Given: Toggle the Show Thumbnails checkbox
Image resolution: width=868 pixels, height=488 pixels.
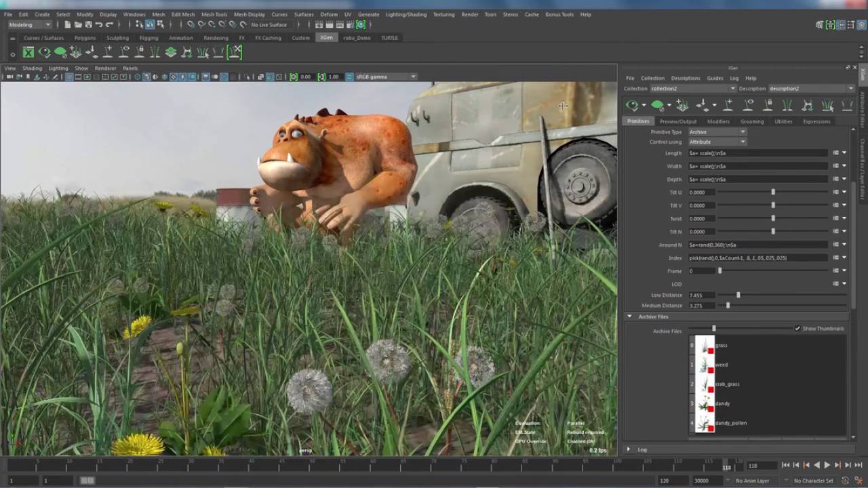Looking at the screenshot, I should tap(797, 329).
